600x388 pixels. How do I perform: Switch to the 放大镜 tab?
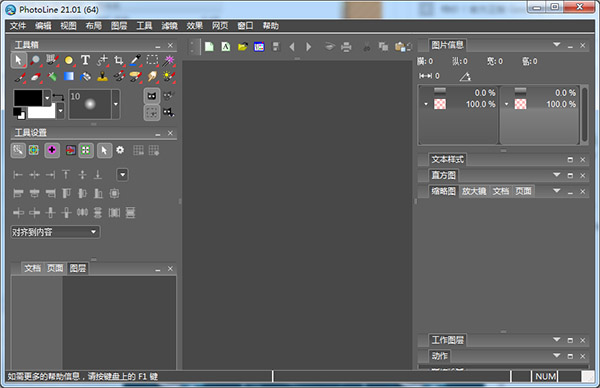point(474,191)
